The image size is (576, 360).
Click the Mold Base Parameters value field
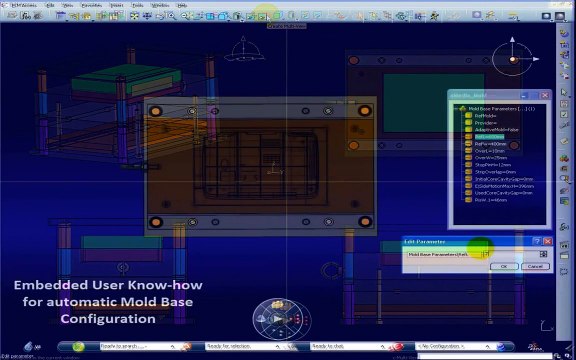(x=444, y=254)
